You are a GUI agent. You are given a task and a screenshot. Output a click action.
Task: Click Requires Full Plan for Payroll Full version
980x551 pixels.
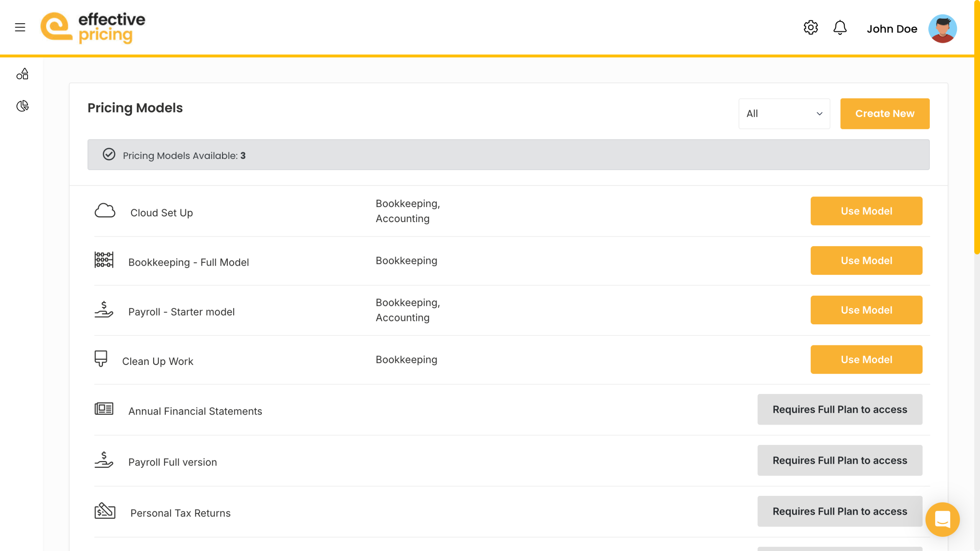(840, 460)
